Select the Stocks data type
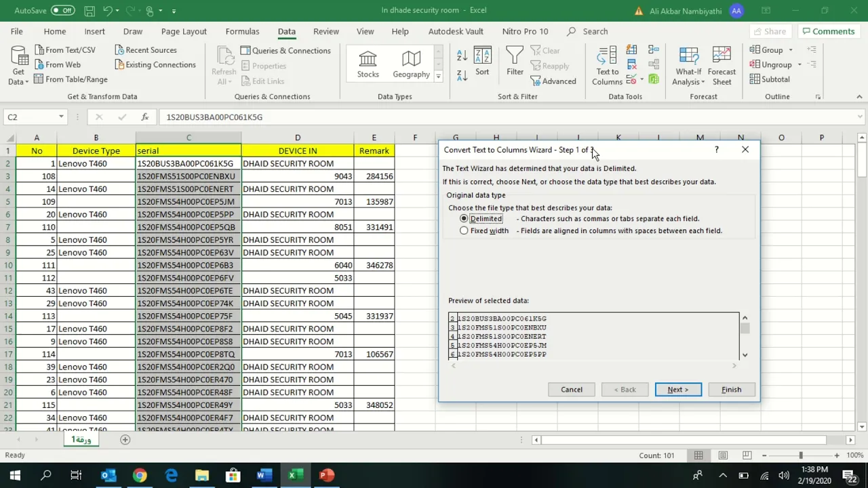The width and height of the screenshot is (868, 488). (x=368, y=64)
